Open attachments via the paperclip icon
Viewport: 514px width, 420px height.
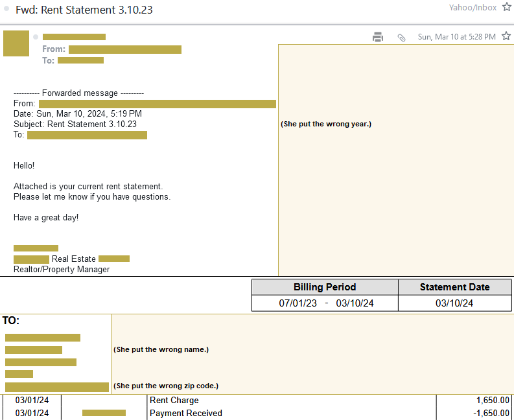(401, 38)
